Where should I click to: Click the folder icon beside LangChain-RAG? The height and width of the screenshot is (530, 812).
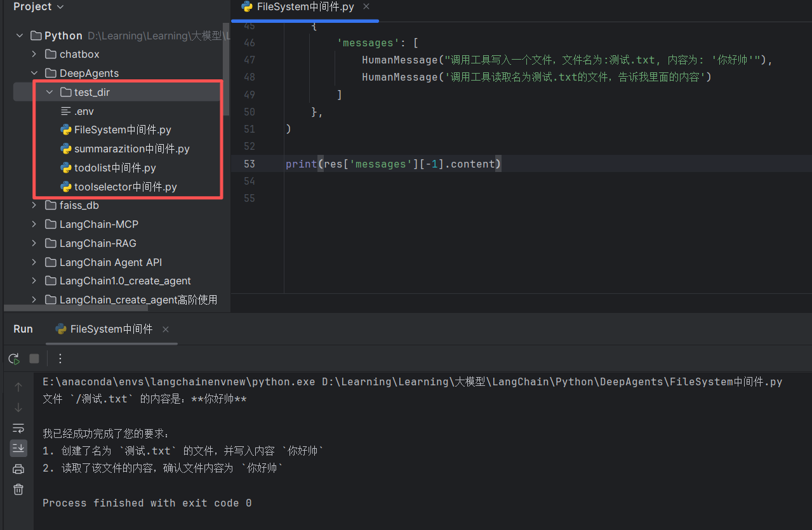click(51, 243)
